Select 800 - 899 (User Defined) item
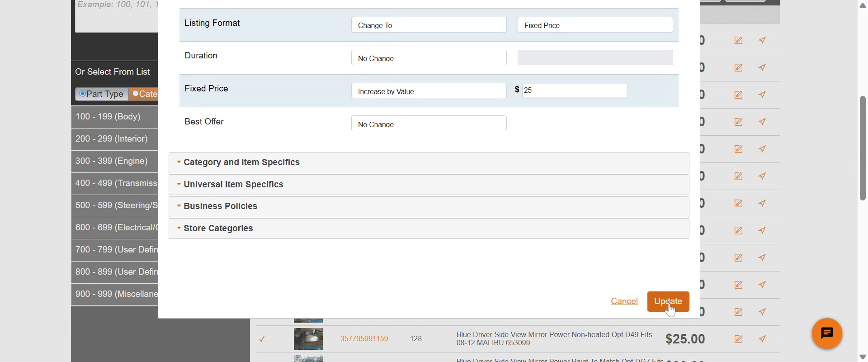 click(114, 272)
